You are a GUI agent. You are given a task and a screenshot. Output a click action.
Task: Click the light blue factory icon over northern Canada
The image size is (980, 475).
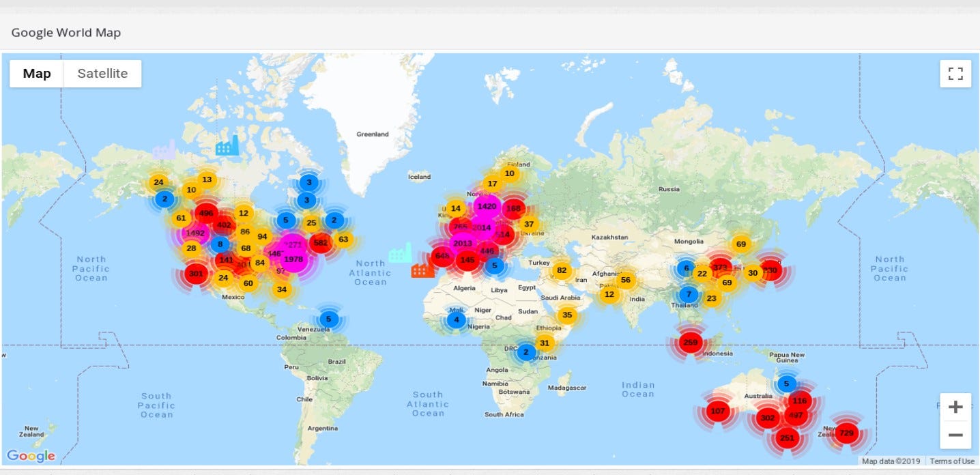[227, 145]
